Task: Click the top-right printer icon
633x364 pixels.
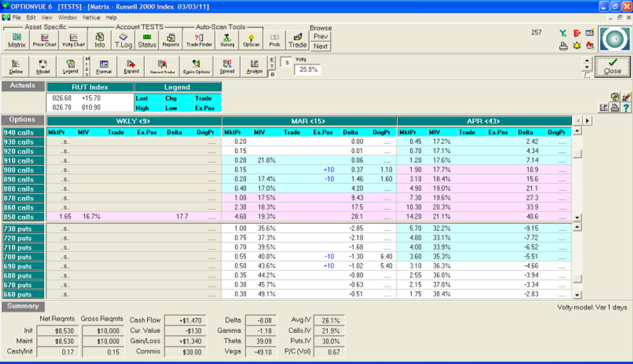Action: coord(563,46)
